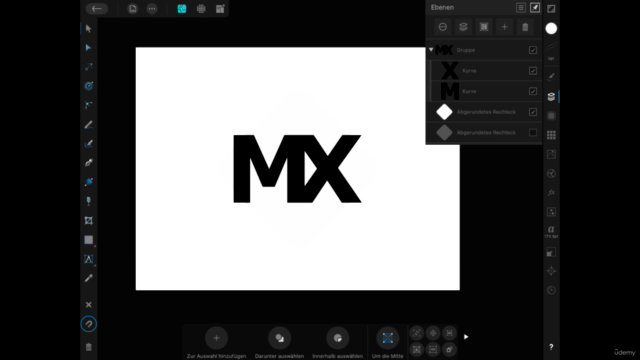The width and height of the screenshot is (640, 360).
Task: Go back with the arrow button
Action: point(97,9)
